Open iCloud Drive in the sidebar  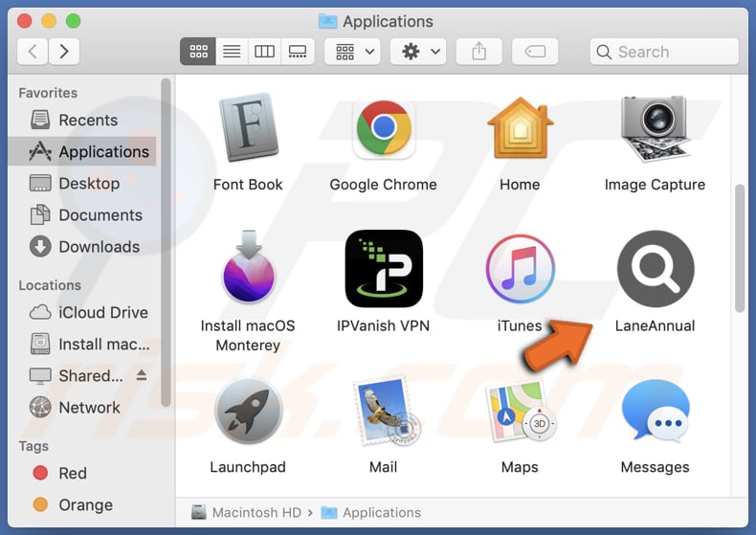tap(82, 312)
